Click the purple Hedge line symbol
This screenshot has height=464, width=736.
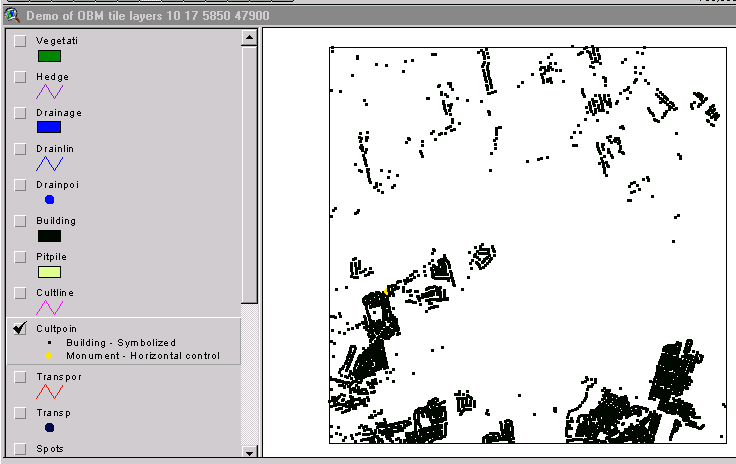point(49,92)
